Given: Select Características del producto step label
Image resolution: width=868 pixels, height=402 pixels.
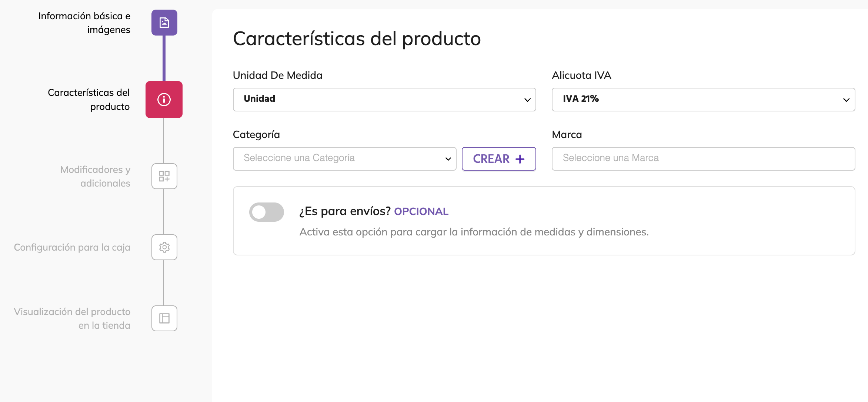Looking at the screenshot, I should [89, 100].
